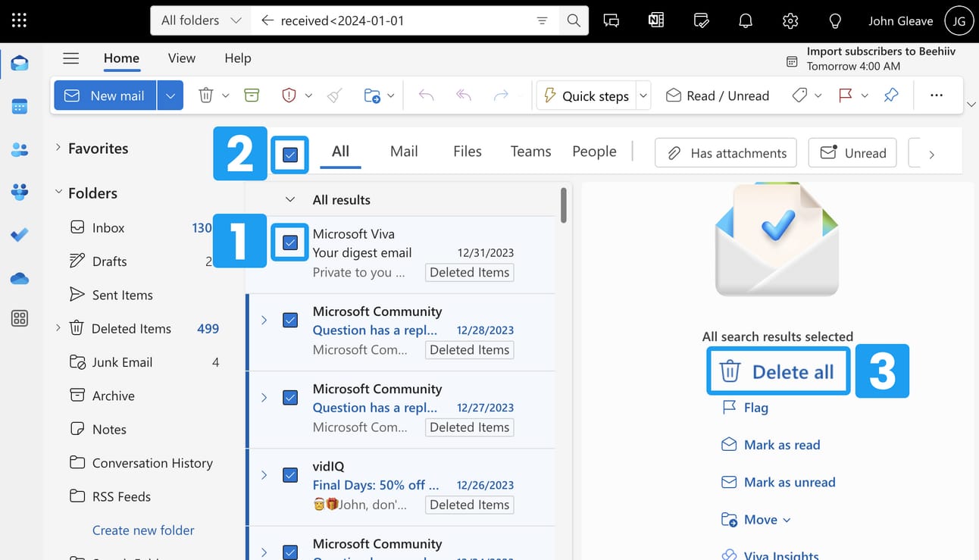979x560 pixels.
Task: Click the Create new folder link
Action: click(x=143, y=530)
